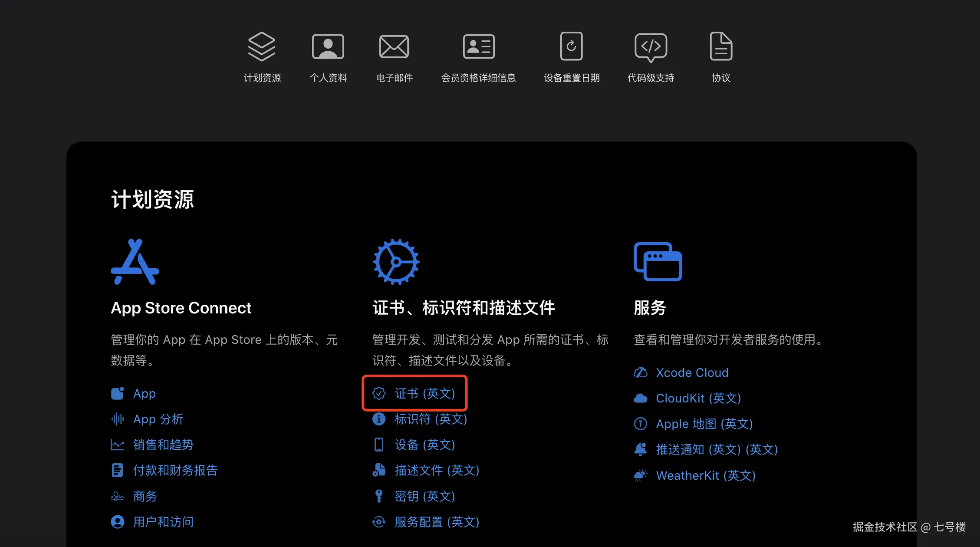Click the 代码级支持 code bubble icon
This screenshot has width=980, height=547.
650,46
